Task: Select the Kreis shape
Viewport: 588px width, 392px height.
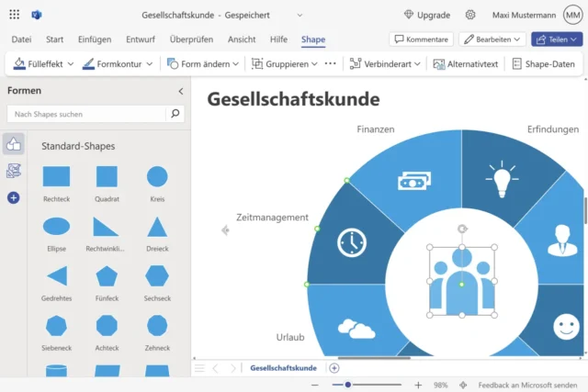Action: click(157, 177)
